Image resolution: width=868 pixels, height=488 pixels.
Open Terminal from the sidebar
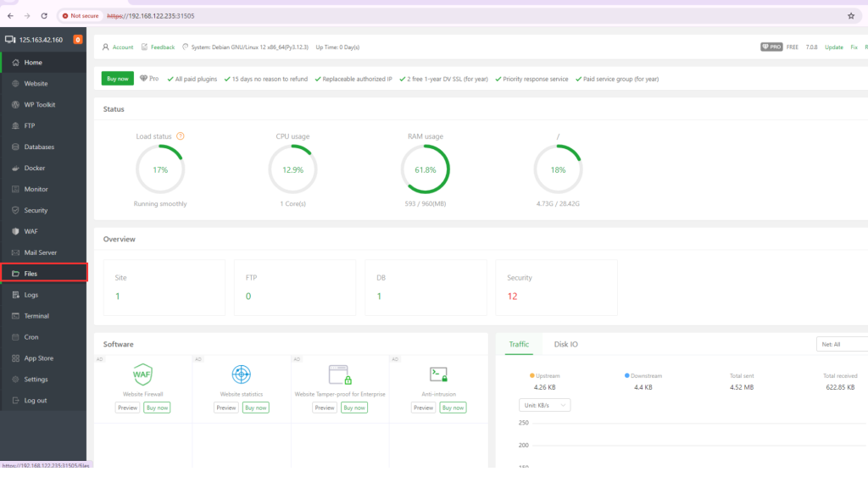tap(36, 316)
